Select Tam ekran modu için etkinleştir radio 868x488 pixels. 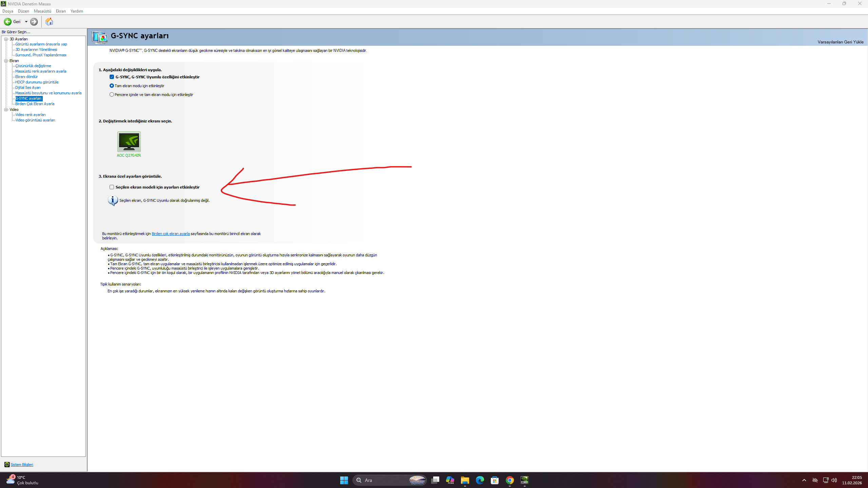tap(112, 86)
